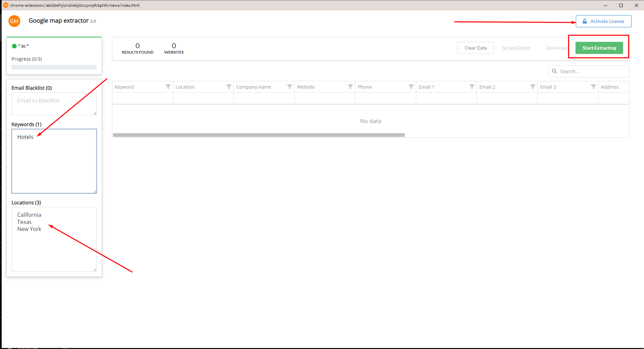
Task: Click the horizontal table scrollbar
Action: pos(259,135)
